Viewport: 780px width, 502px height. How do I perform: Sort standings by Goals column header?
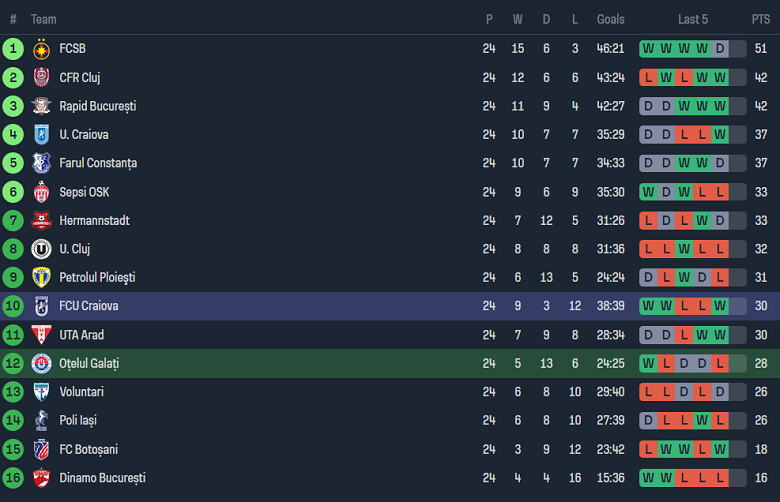pos(610,19)
